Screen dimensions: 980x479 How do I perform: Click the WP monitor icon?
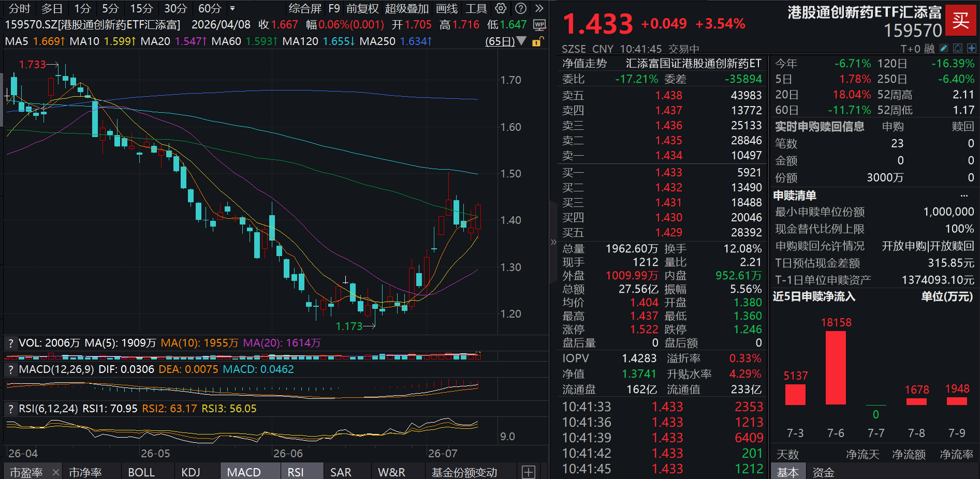coord(539,25)
